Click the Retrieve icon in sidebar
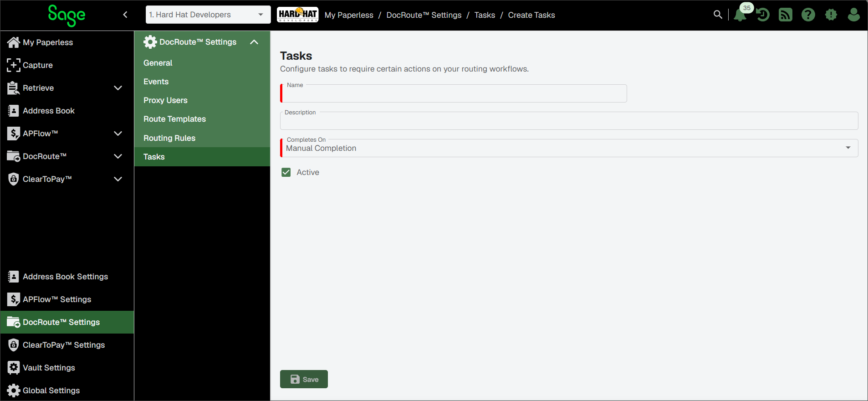Screen dimensions: 868x401 [x=14, y=88]
